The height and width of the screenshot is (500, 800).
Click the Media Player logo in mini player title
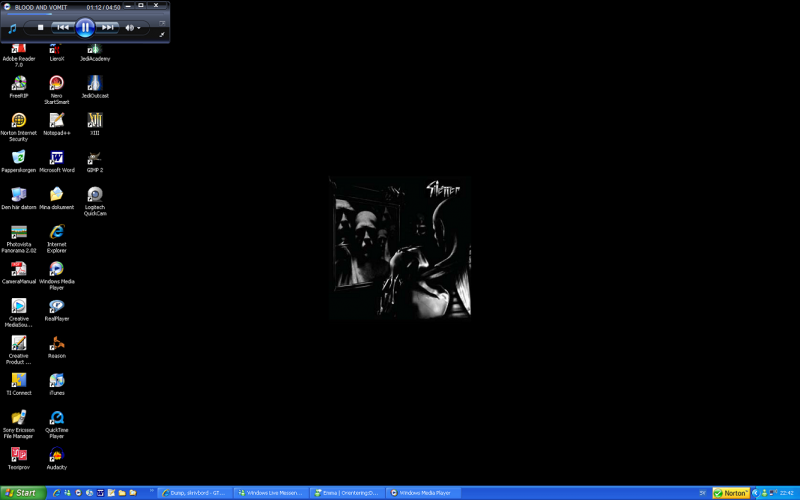pyautogui.click(x=7, y=7)
